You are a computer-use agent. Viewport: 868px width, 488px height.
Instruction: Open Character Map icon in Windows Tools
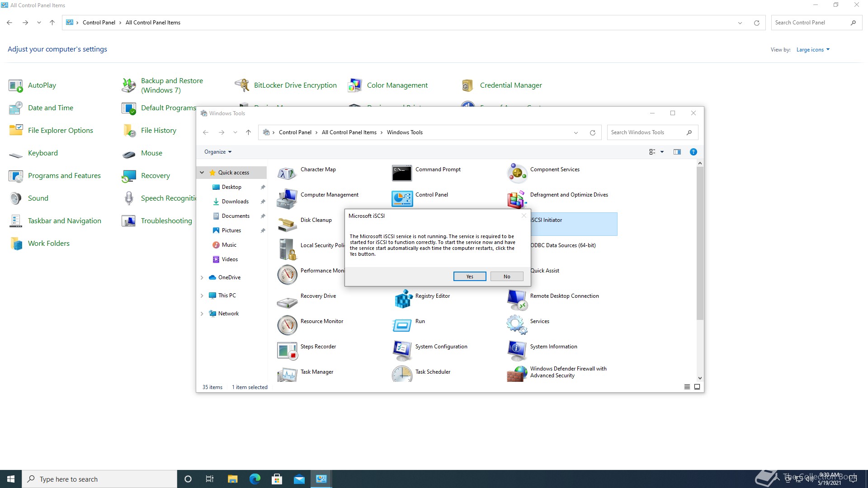coord(287,173)
